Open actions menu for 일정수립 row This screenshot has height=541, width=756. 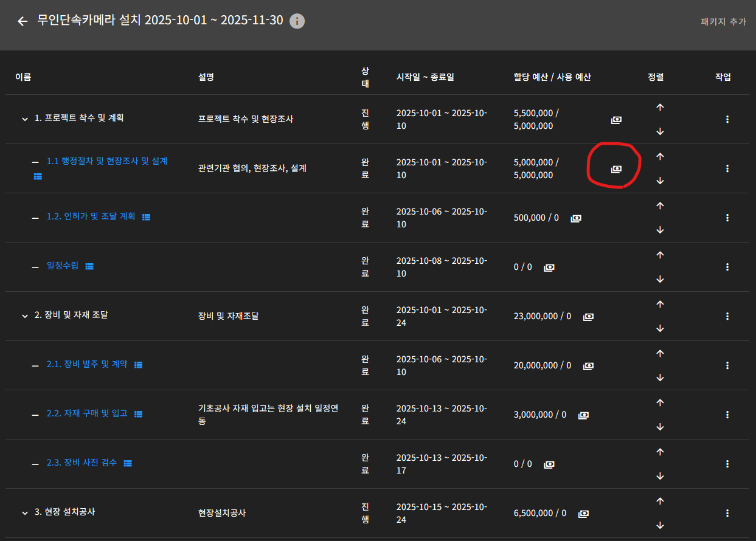pos(727,267)
